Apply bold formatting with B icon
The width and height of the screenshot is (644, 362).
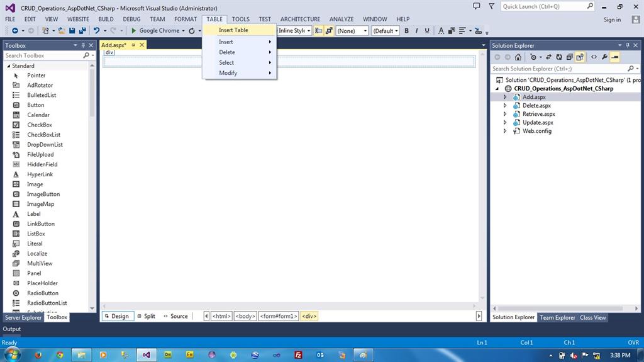point(407,31)
